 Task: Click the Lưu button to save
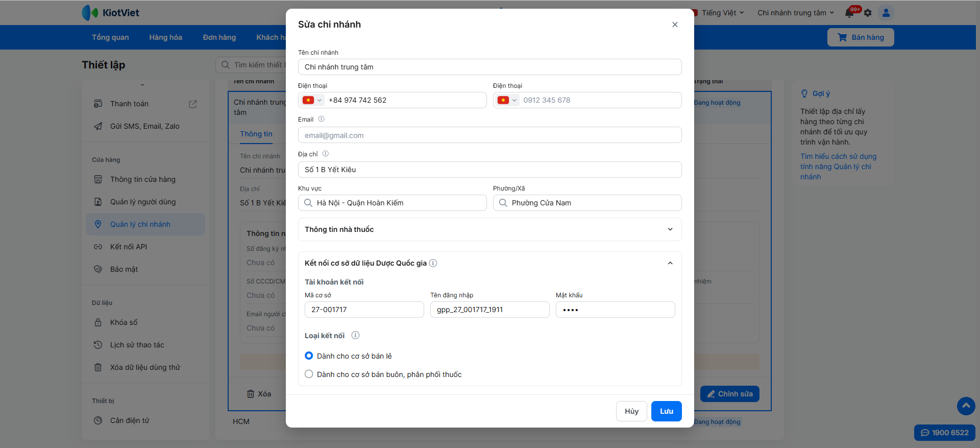[666, 411]
